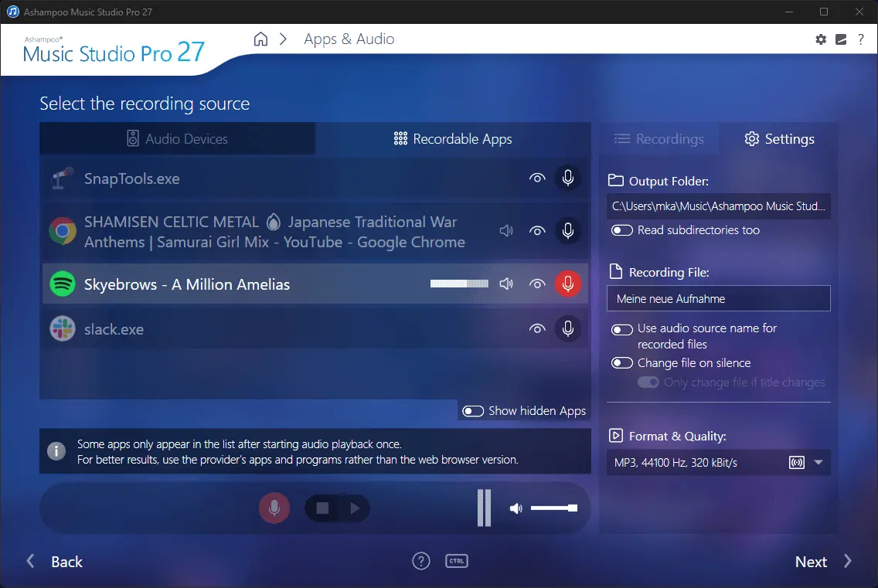The width and height of the screenshot is (878, 588).
Task: Adjust the playback volume slider at bottom
Action: 554,508
